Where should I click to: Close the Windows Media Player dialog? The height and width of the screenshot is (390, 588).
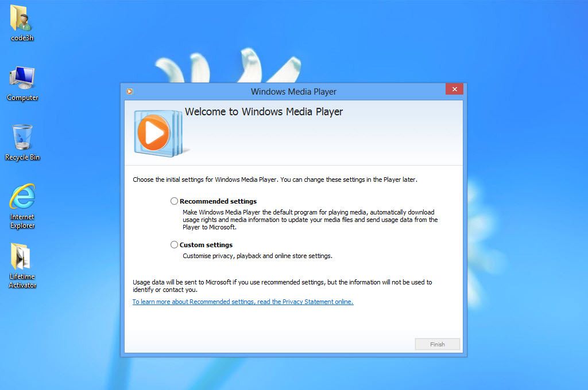(x=455, y=89)
